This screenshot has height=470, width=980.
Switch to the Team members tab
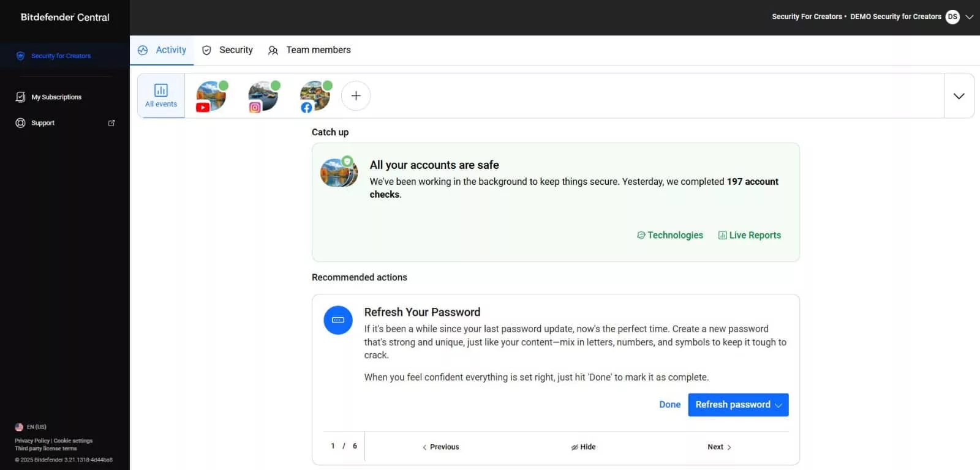pyautogui.click(x=310, y=50)
